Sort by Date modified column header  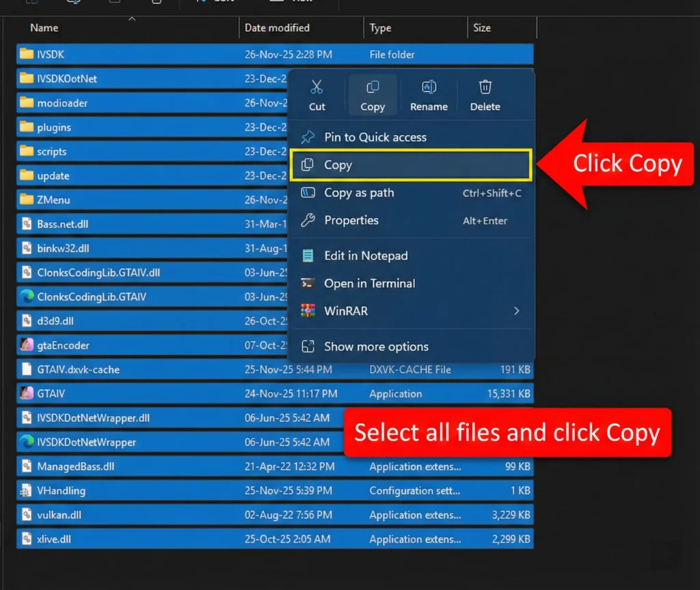(x=277, y=28)
